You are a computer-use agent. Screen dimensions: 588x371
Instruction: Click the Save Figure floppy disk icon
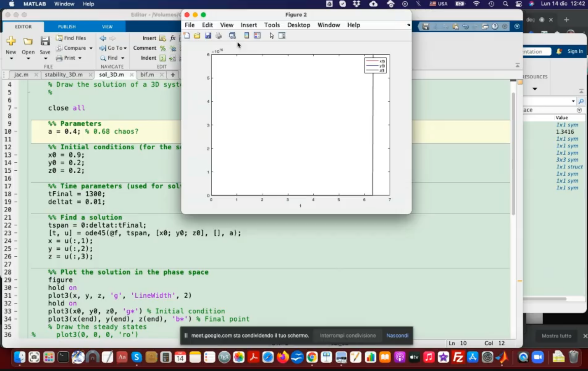point(208,36)
